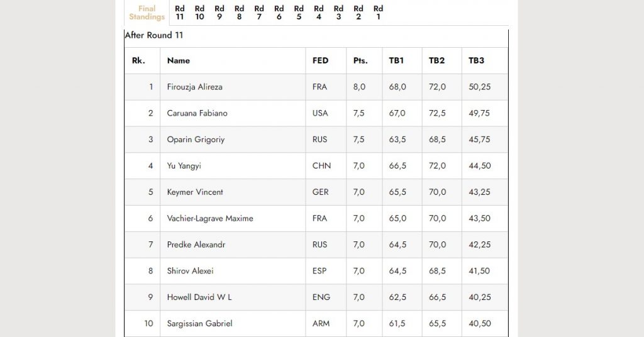The width and height of the screenshot is (644, 337).
Task: Click player name Caruana Fabiano
Action: (197, 113)
